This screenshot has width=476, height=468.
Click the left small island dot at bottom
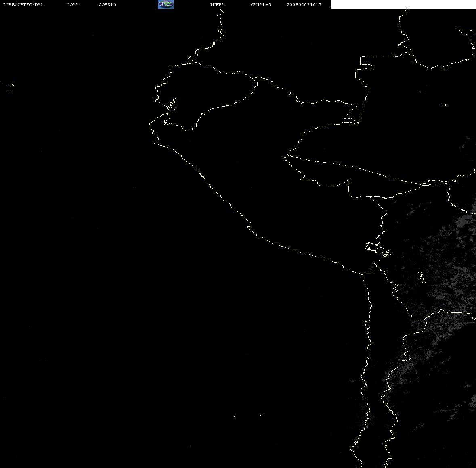tap(234, 416)
